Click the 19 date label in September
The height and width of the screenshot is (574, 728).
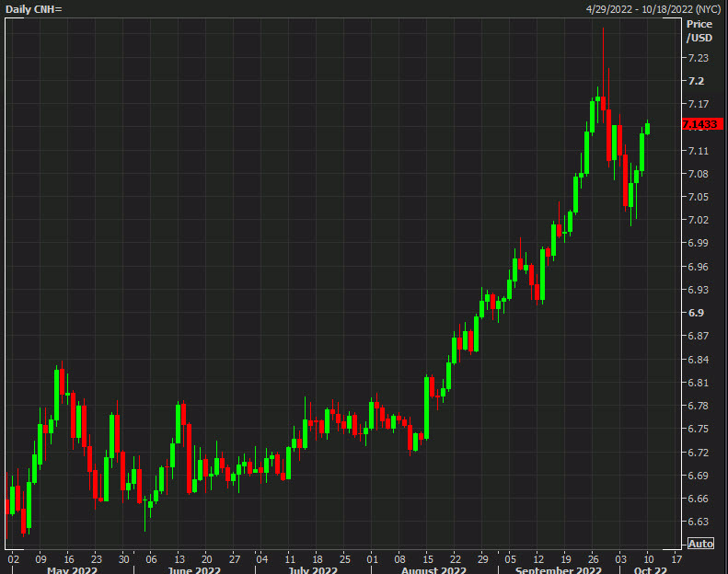click(x=565, y=559)
